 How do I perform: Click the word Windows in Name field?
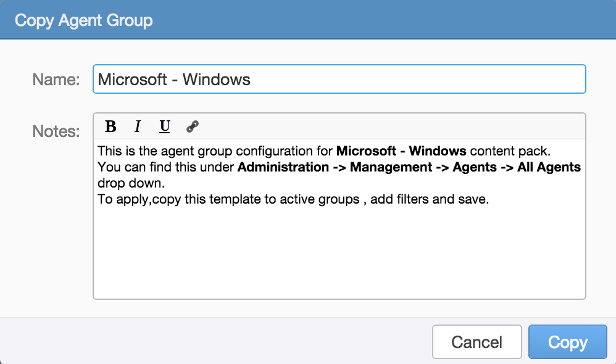[x=217, y=80]
